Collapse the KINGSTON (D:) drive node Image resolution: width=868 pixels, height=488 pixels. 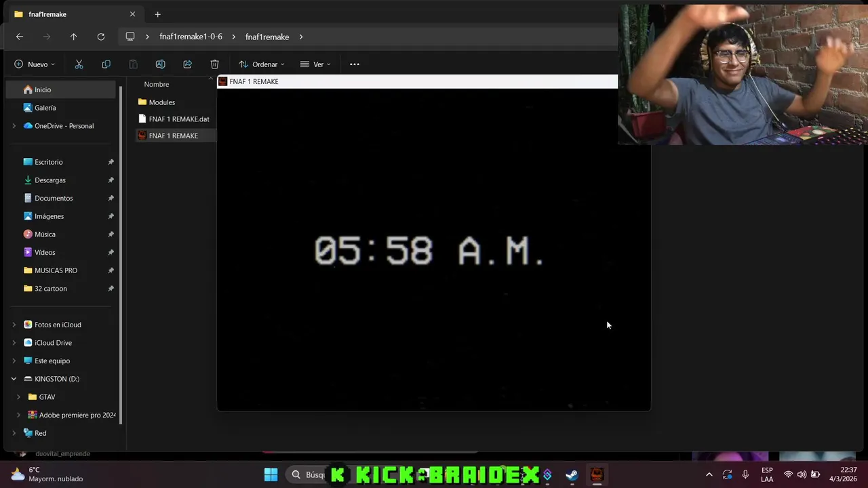[x=14, y=379]
